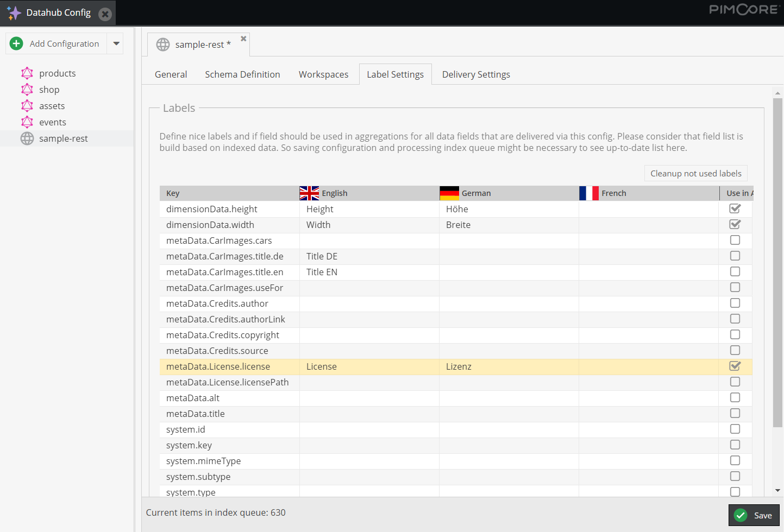
Task: Click the assets configuration icon
Action: pos(27,106)
